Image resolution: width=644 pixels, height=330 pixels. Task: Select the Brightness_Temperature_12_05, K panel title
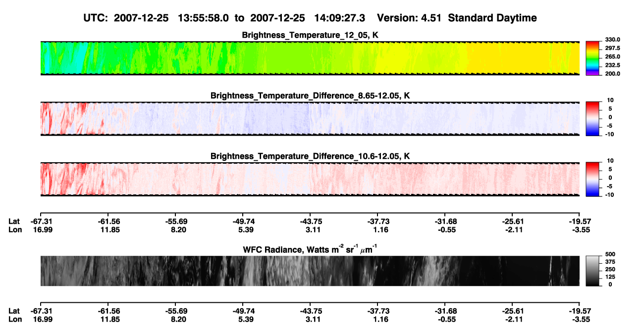[x=310, y=35]
